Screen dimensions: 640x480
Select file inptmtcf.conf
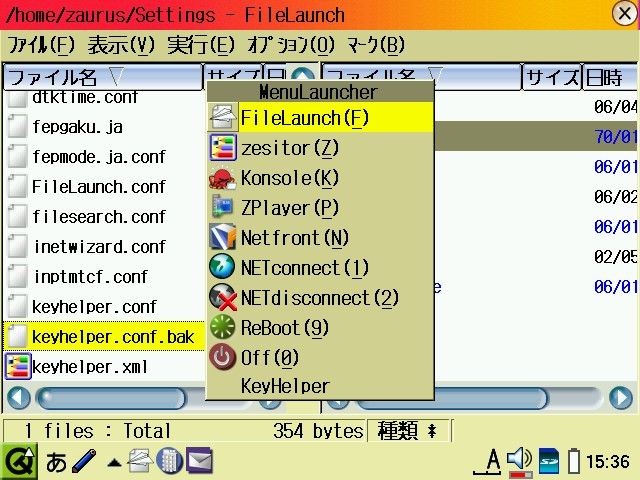click(x=90, y=277)
